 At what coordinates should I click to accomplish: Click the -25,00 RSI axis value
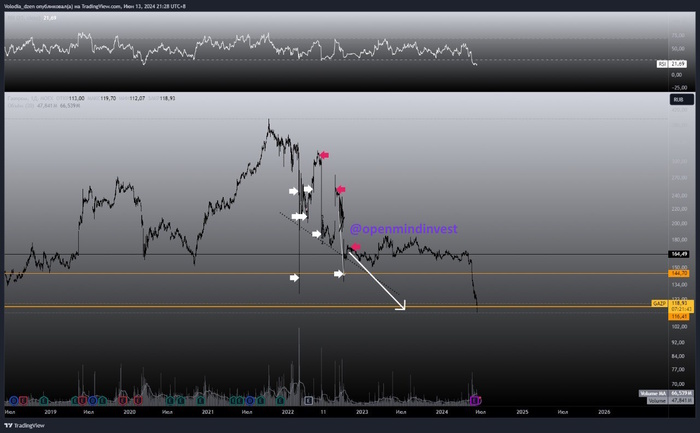tap(679, 87)
